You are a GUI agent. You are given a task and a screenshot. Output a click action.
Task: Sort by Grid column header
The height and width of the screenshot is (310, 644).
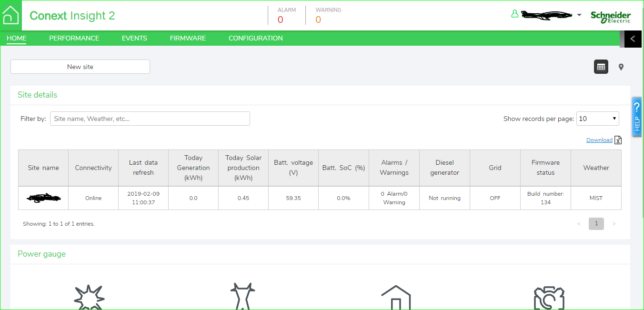[495, 168]
